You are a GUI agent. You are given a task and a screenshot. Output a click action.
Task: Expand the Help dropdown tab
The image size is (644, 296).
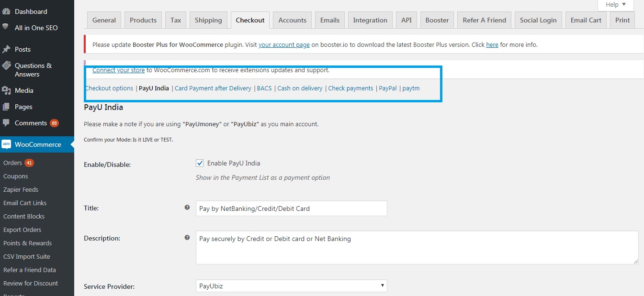616,5
